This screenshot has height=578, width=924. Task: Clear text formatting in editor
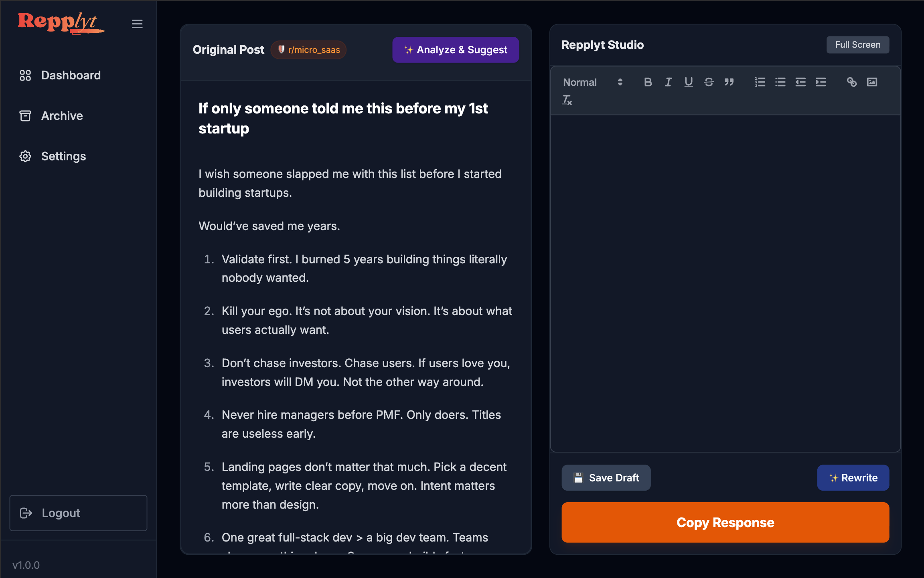click(567, 100)
